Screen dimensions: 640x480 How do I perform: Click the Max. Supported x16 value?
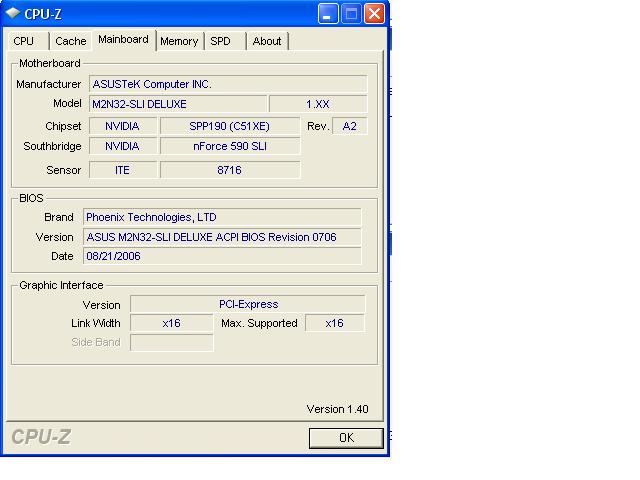click(335, 323)
